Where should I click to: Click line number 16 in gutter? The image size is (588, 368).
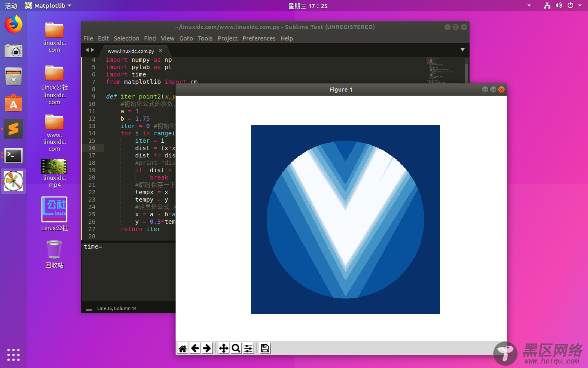pos(92,148)
